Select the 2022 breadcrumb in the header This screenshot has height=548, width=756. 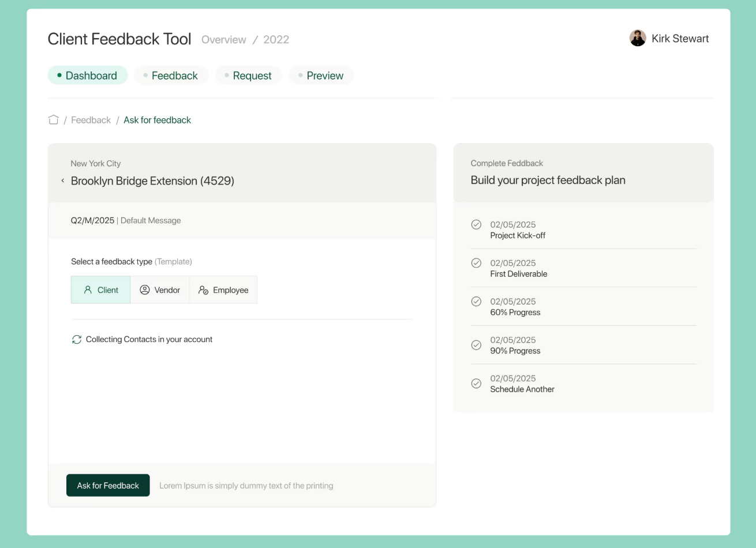[x=276, y=39]
